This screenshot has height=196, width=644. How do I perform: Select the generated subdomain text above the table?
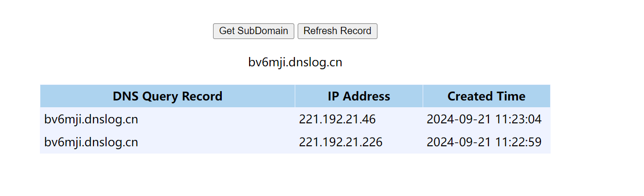coord(295,62)
